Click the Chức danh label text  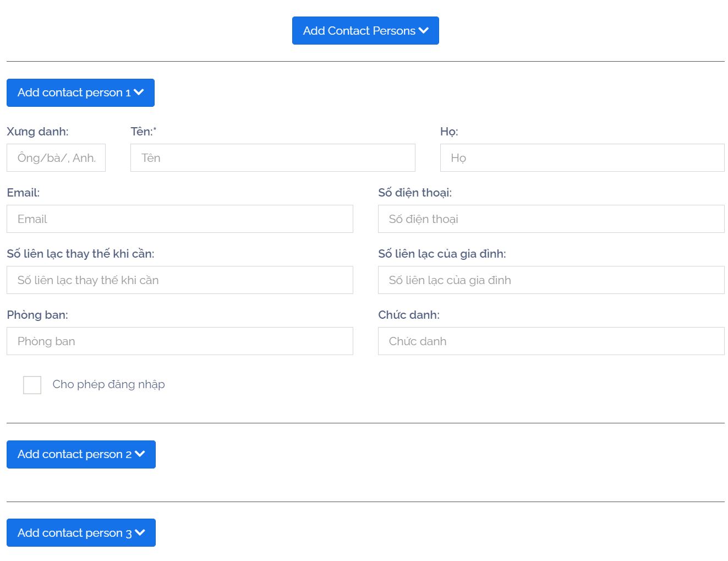tap(408, 315)
